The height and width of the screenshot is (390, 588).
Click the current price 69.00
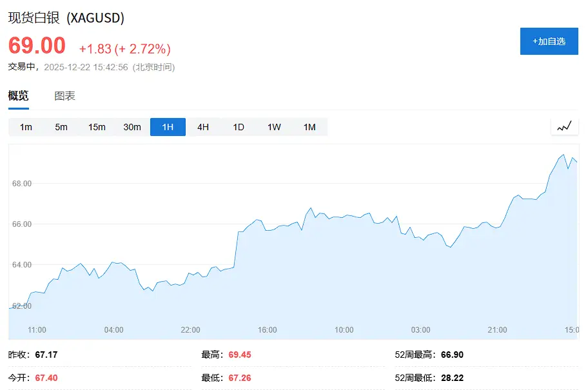pyautogui.click(x=35, y=45)
